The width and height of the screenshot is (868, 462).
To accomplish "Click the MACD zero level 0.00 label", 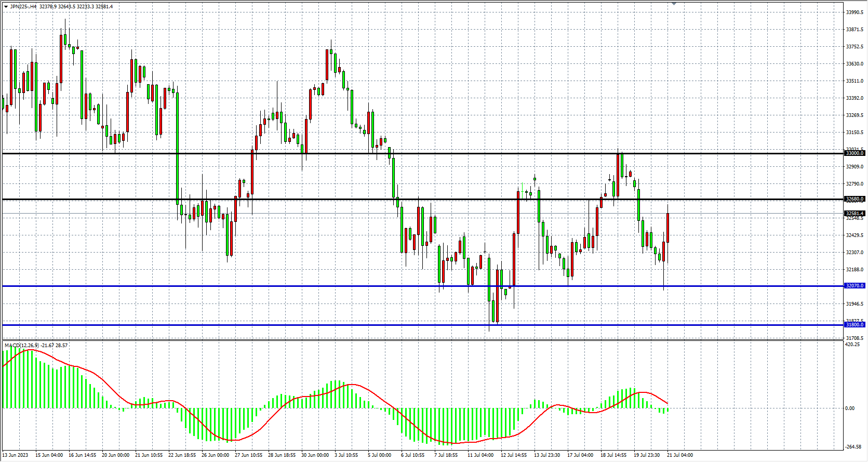I will (850, 408).
